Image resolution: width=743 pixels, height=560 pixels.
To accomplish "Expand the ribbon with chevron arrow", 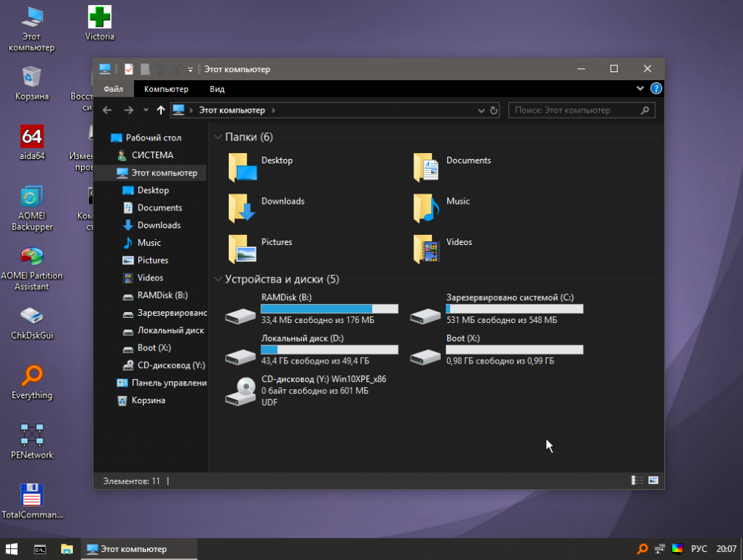I will pyautogui.click(x=640, y=88).
